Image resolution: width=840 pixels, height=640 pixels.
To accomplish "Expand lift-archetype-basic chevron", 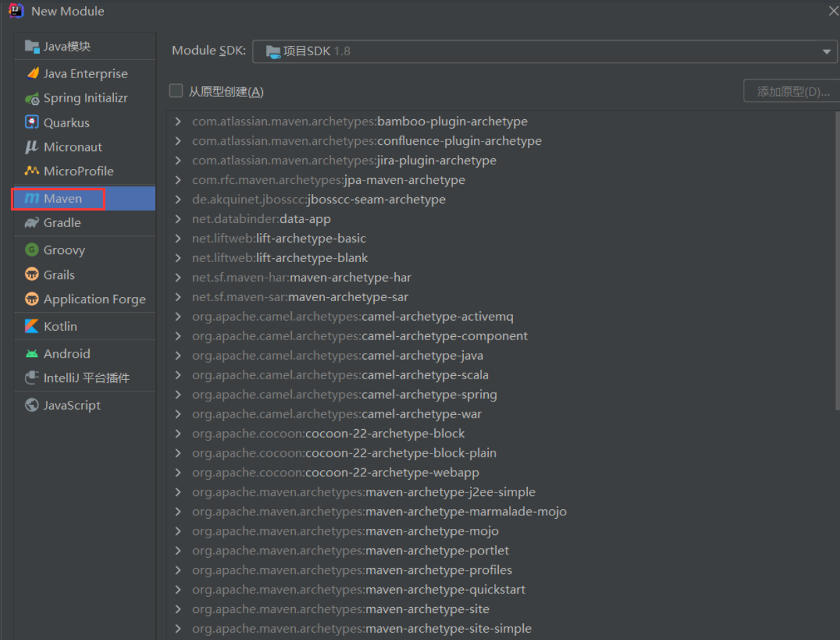I will pos(178,238).
